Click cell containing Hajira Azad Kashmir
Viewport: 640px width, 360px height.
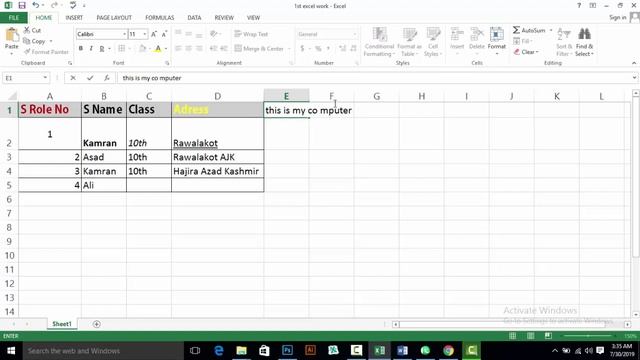click(218, 171)
